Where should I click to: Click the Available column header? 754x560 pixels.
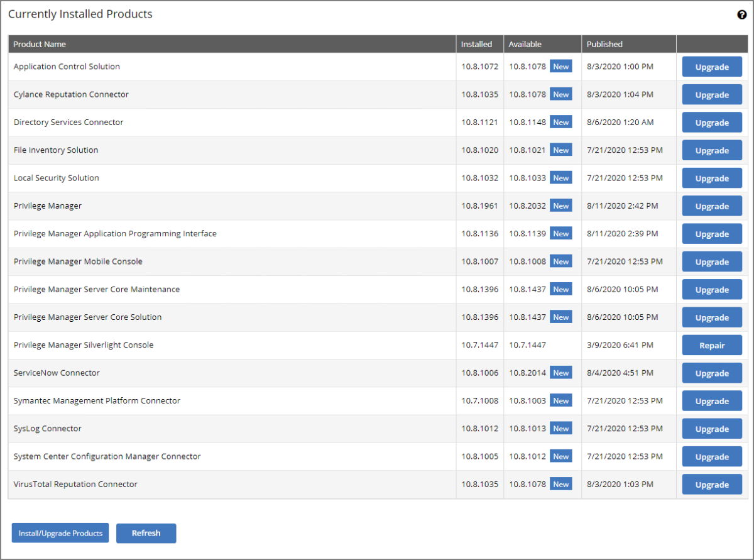pyautogui.click(x=525, y=44)
